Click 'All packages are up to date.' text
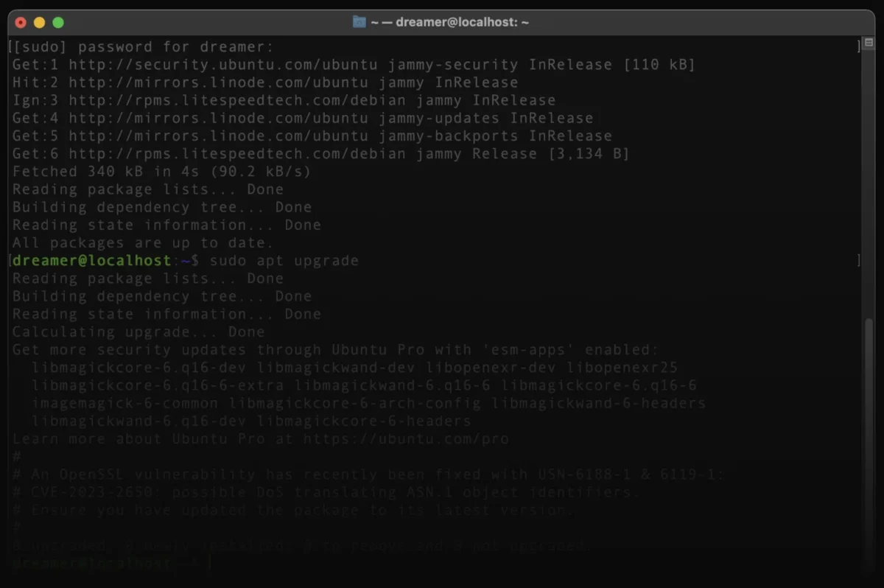This screenshot has width=884, height=588. click(143, 242)
